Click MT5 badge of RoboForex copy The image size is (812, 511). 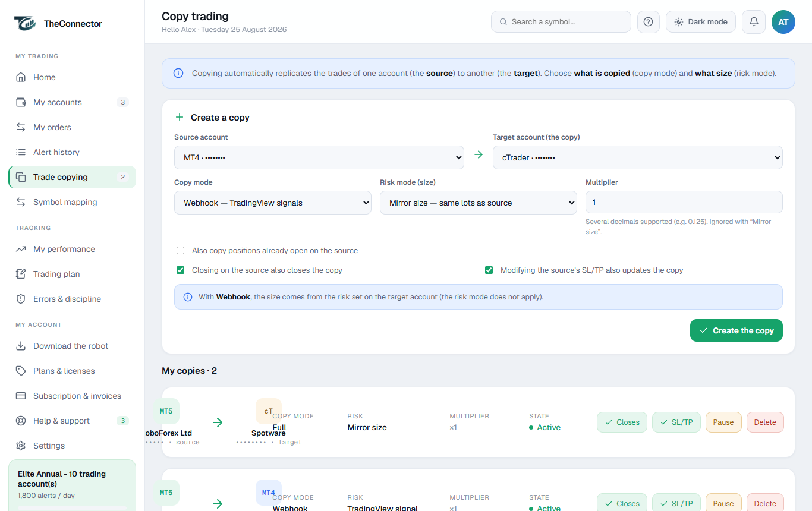pyautogui.click(x=166, y=411)
